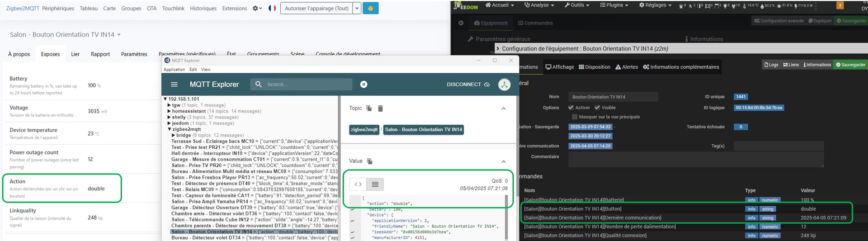Image resolution: width=868 pixels, height=241 pixels.
Task: Collapse the 192.168.1.101 tree node
Action: click(x=165, y=99)
